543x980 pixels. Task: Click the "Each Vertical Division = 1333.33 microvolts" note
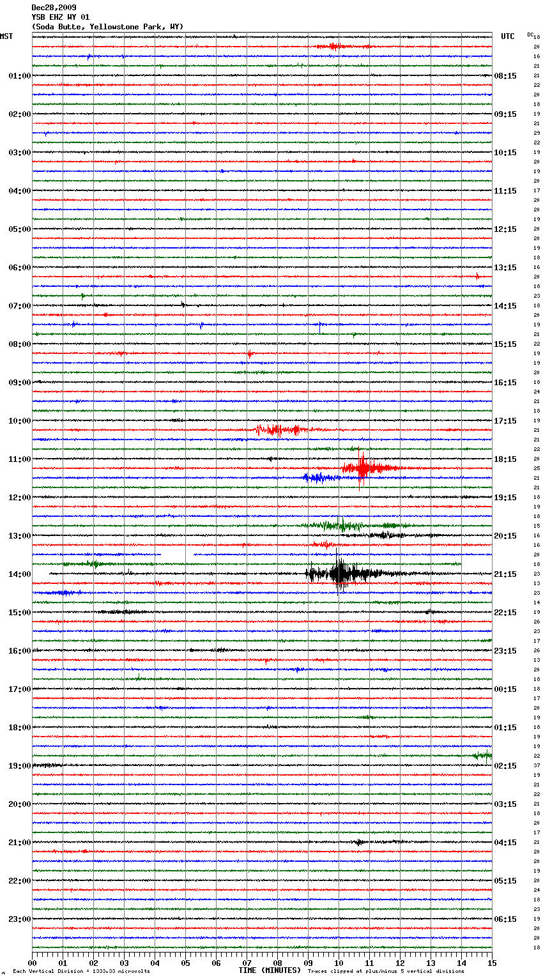(x=81, y=971)
